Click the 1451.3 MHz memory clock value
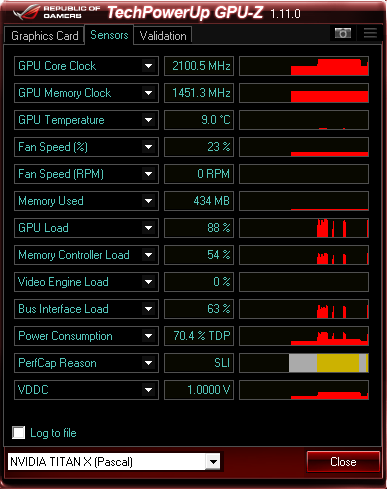The height and width of the screenshot is (489, 387). pyautogui.click(x=199, y=93)
